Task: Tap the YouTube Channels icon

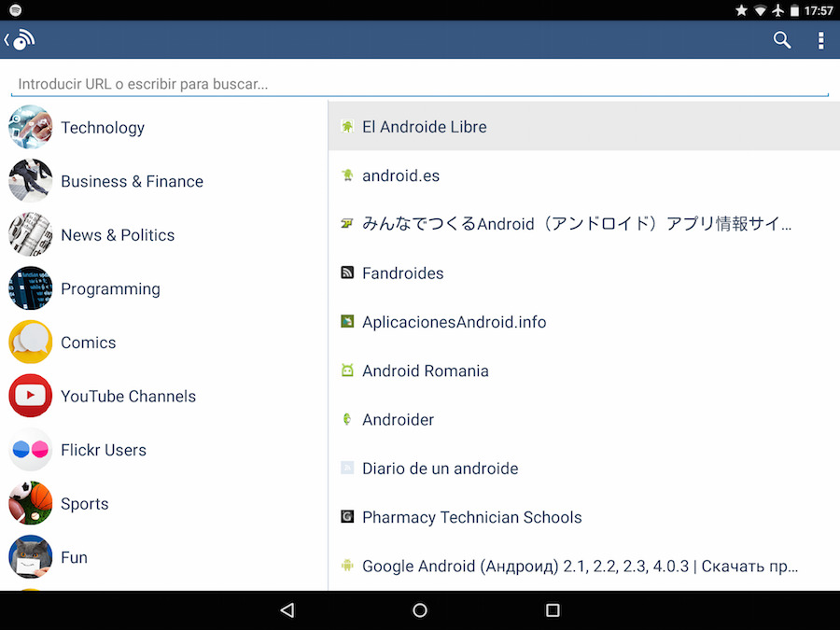Action: (31, 396)
